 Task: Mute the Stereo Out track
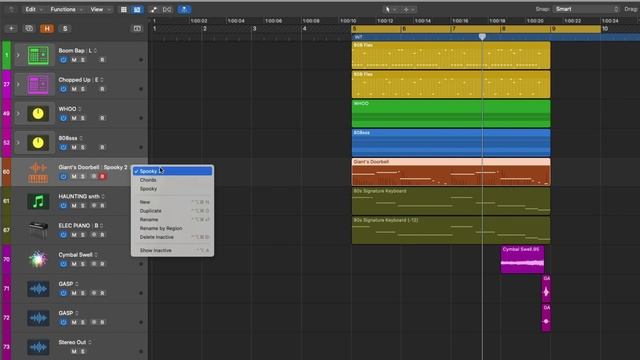[x=74, y=351]
